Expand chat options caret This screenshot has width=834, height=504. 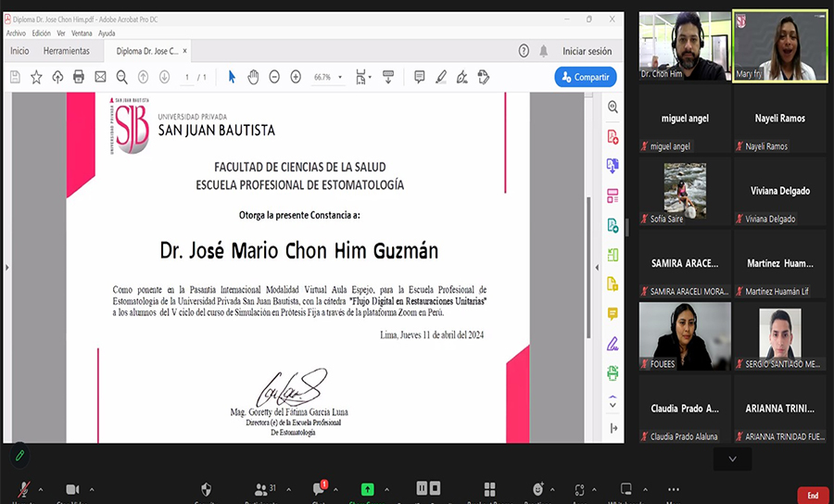[x=335, y=490]
